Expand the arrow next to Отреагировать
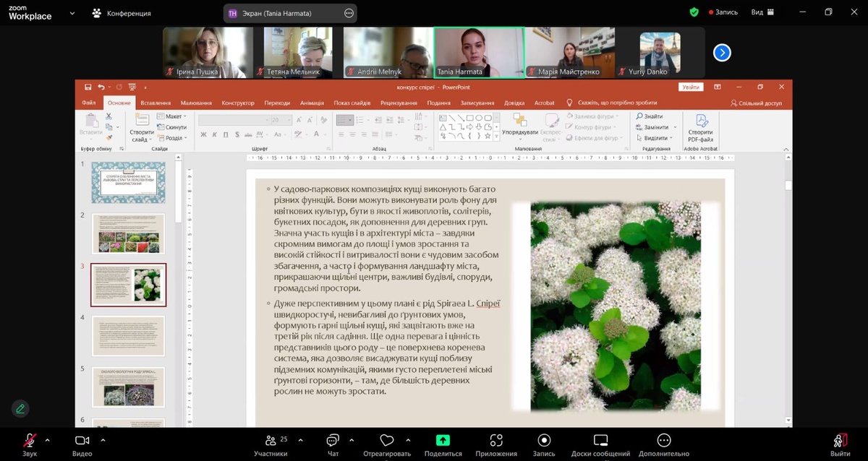The image size is (868, 461). pos(408,439)
